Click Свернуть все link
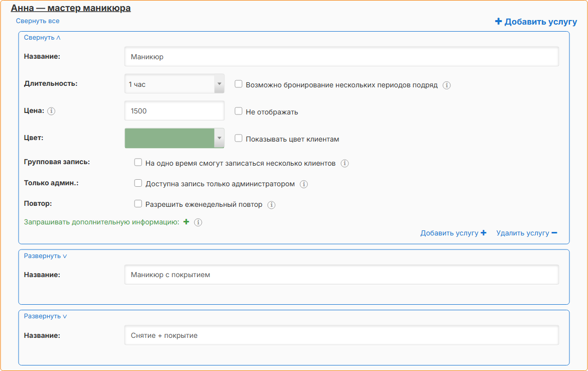The height and width of the screenshot is (371, 588). pyautogui.click(x=38, y=21)
